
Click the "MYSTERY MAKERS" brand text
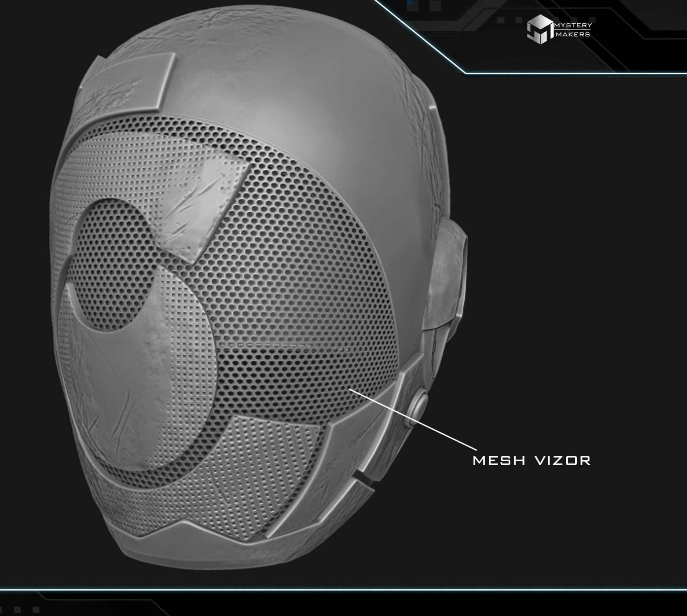pos(573,30)
